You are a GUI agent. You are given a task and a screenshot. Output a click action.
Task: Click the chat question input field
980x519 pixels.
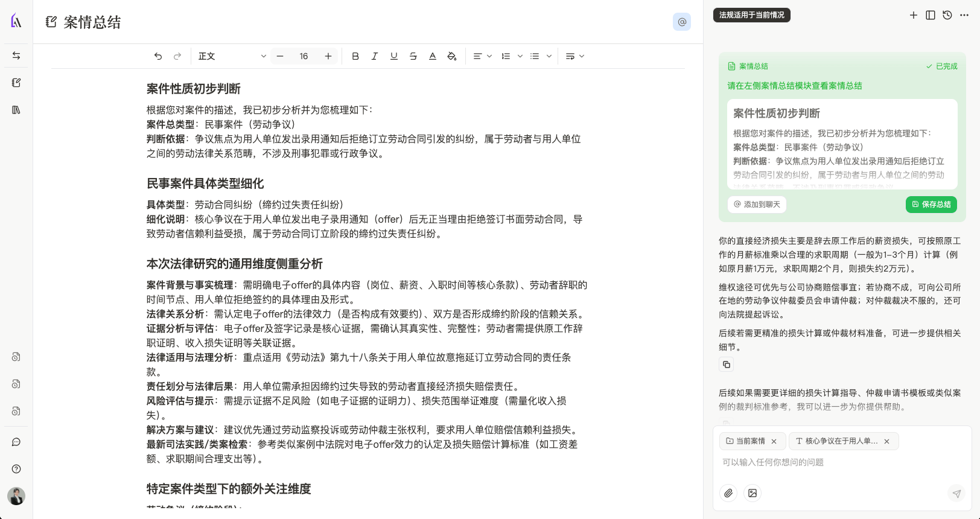tap(833, 462)
